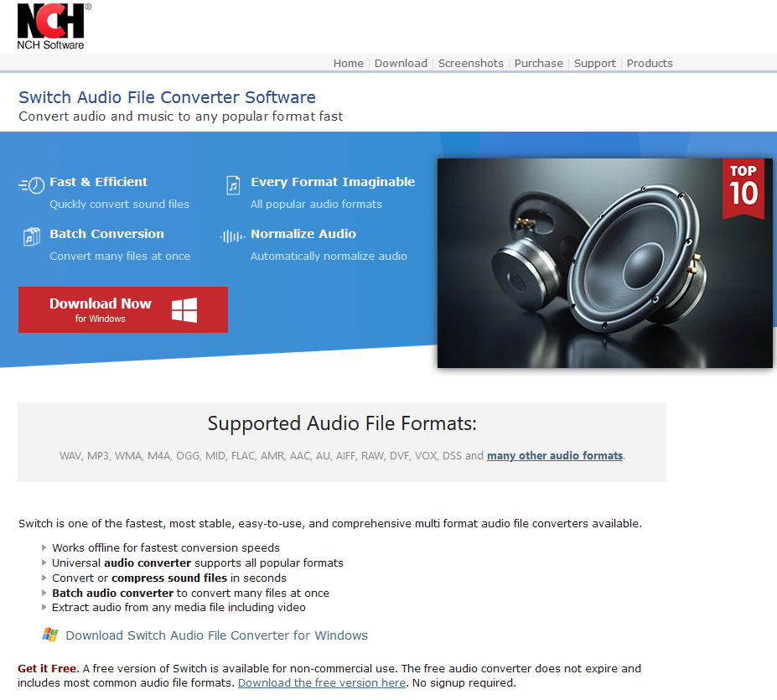This screenshot has width=777, height=700.
Task: Open the Home menu item
Action: pyautogui.click(x=349, y=64)
